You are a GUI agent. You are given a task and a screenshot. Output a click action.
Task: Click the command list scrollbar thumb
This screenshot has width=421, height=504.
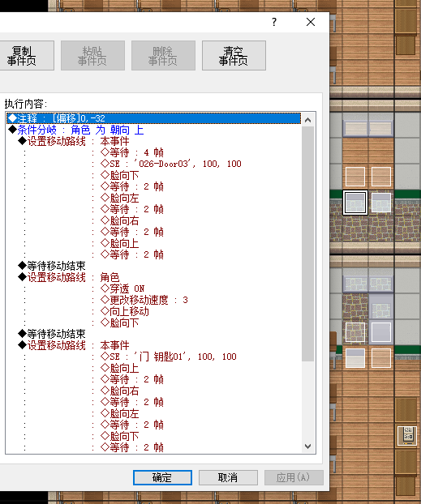tap(307, 243)
